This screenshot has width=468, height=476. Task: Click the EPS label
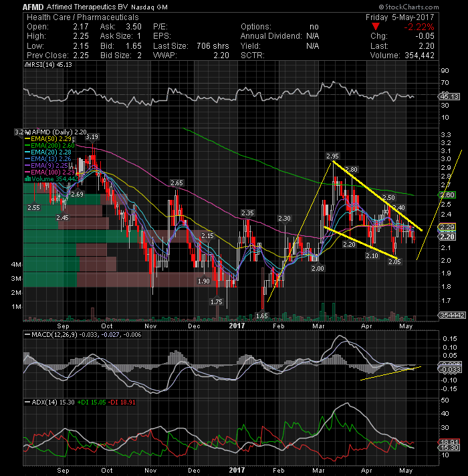click(x=162, y=36)
